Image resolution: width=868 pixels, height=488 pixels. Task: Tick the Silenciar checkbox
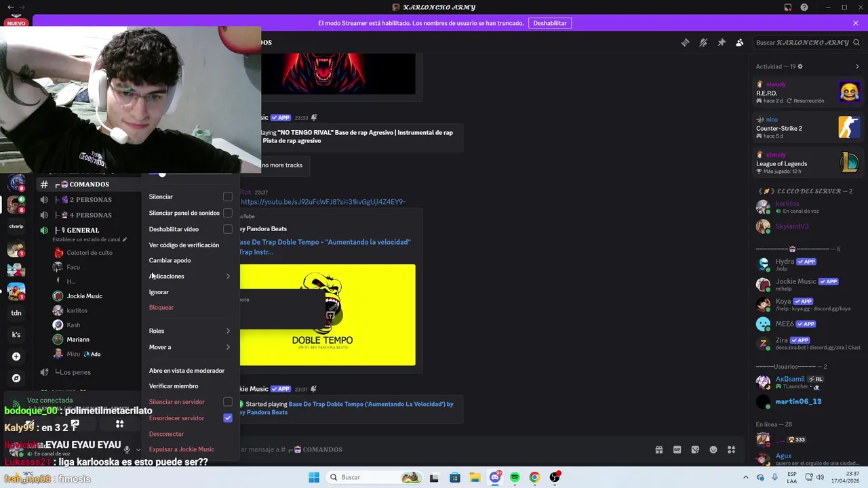click(228, 197)
